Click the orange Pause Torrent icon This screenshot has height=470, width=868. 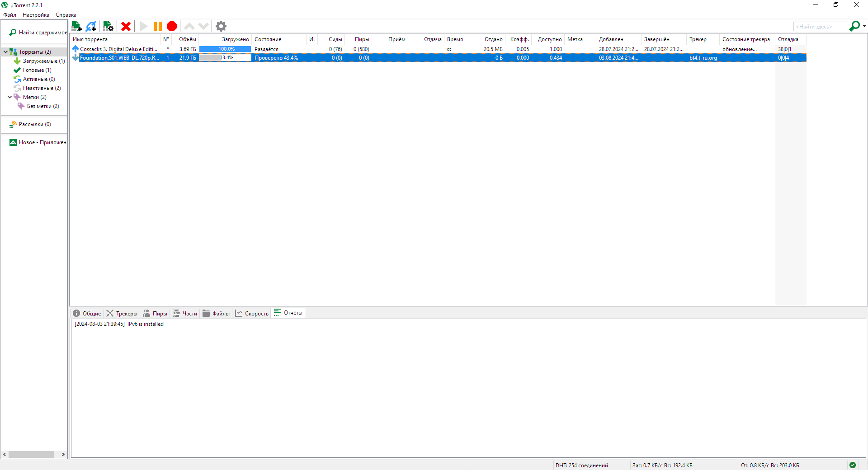tap(157, 26)
